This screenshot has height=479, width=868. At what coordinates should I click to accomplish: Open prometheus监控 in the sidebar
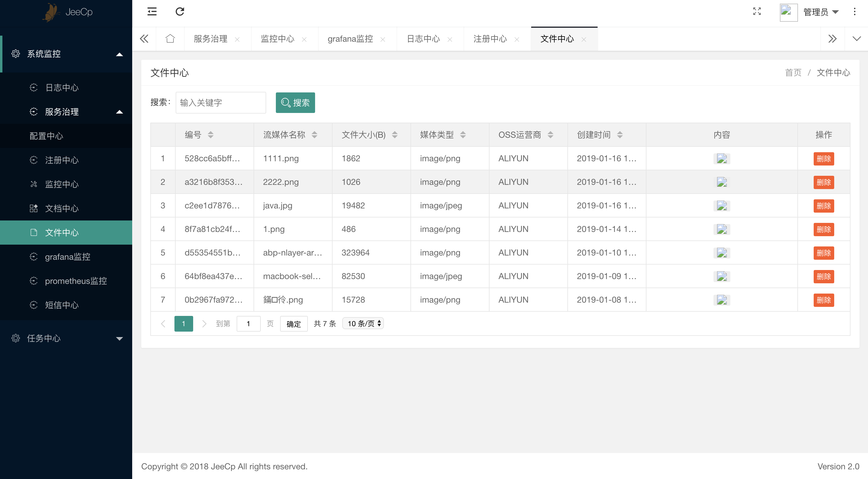[x=75, y=281]
